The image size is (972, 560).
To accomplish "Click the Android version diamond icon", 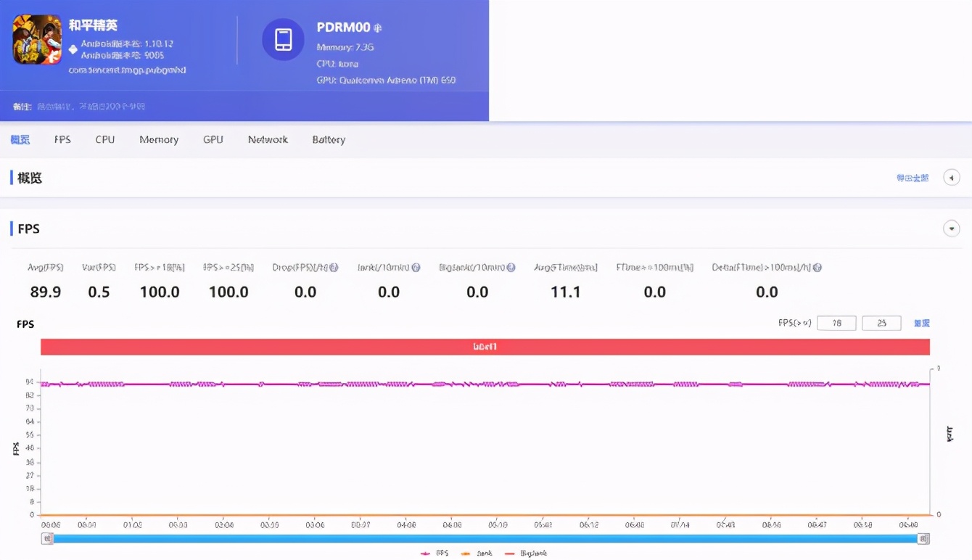I will click(x=73, y=49).
